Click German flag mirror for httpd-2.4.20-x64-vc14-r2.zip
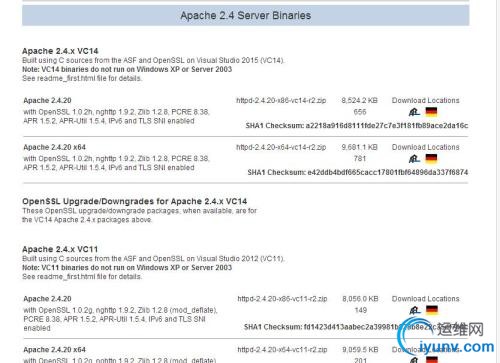The width and height of the screenshot is (500, 363). coord(431,159)
